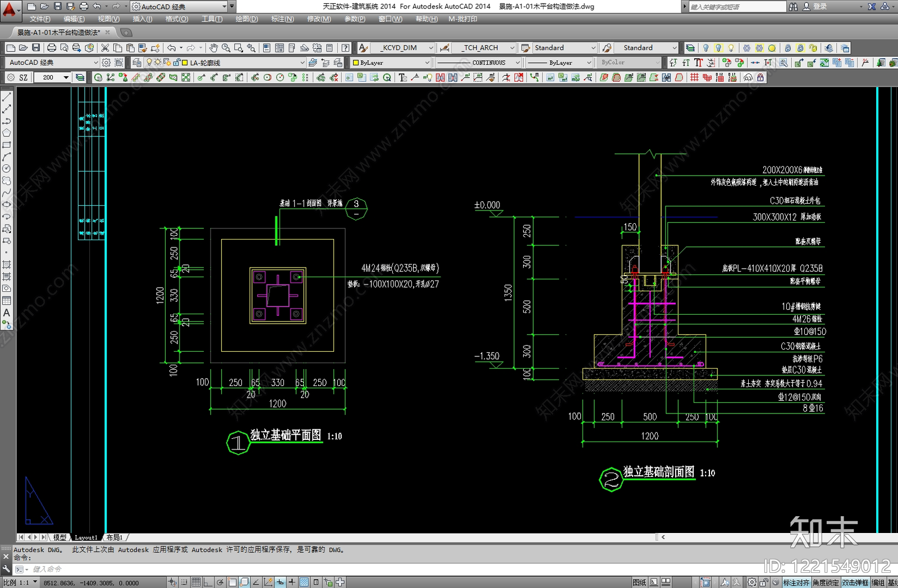
Task: Toggle Ortho mode in status bar
Action: tap(208, 582)
